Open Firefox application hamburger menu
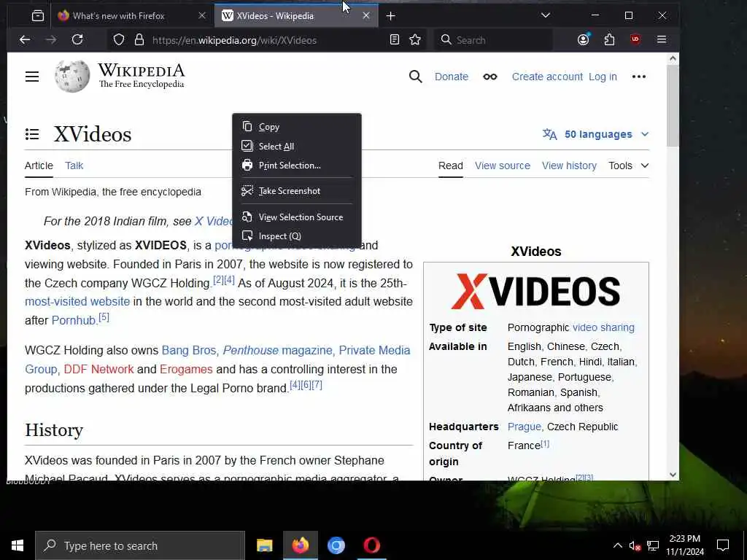The height and width of the screenshot is (560, 747). (x=661, y=39)
